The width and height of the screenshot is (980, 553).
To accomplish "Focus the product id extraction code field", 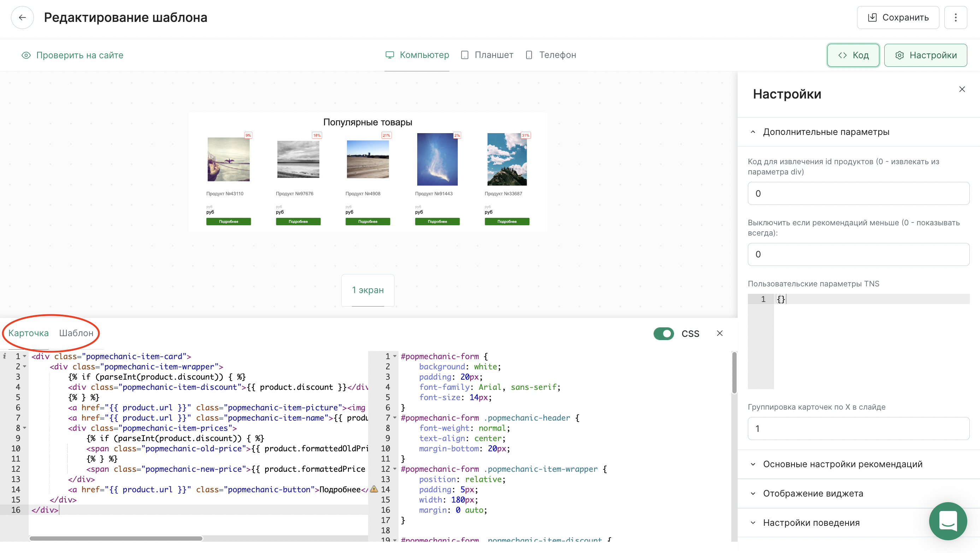I will pyautogui.click(x=858, y=194).
